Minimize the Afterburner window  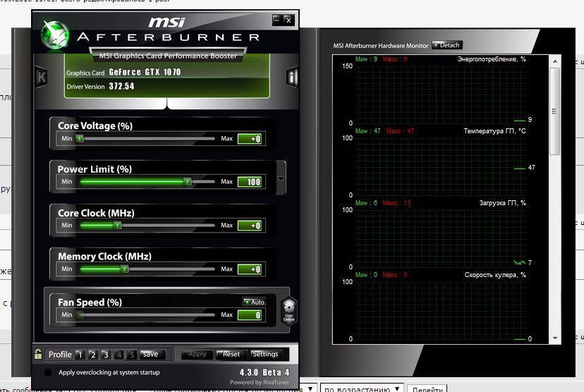click(277, 20)
